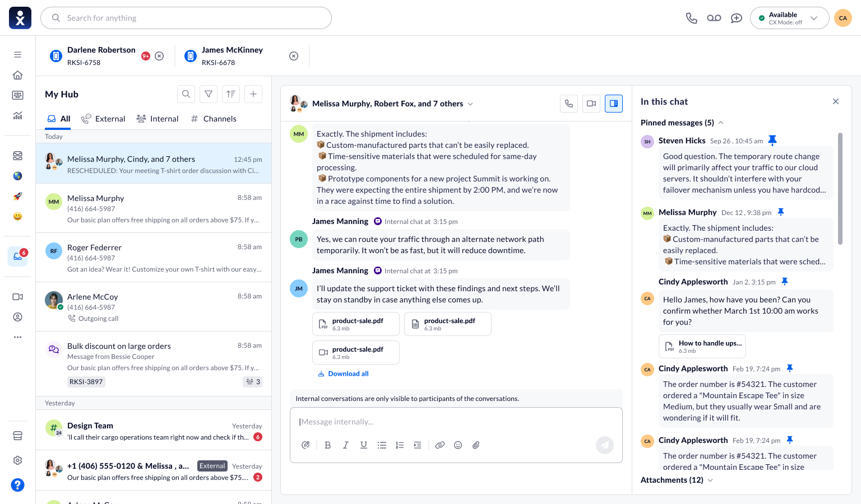Sort My Hub conversation list

[x=231, y=94]
